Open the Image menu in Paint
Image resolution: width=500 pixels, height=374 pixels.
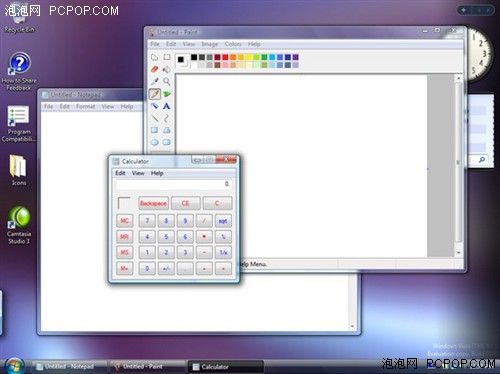[x=210, y=44]
